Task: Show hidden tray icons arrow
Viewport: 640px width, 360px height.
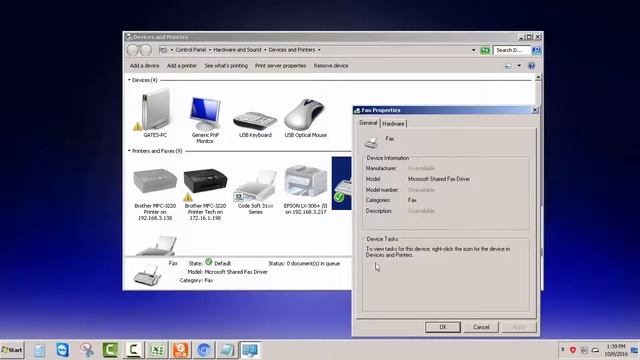Action: pyautogui.click(x=562, y=350)
